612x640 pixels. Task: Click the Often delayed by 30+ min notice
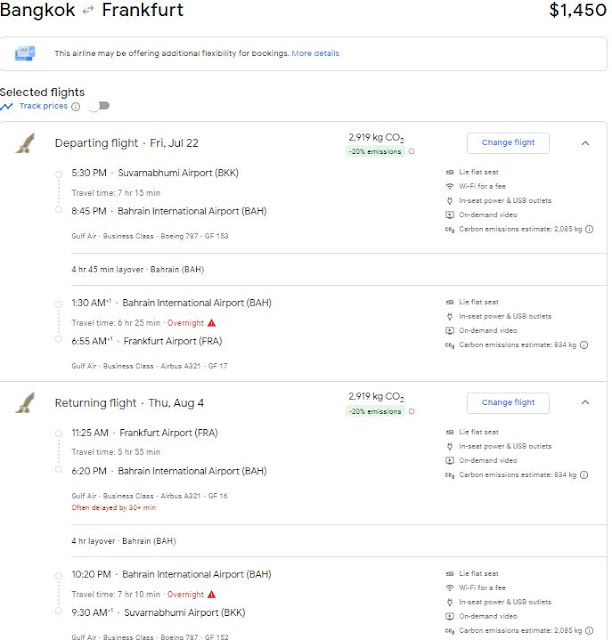[x=113, y=508]
